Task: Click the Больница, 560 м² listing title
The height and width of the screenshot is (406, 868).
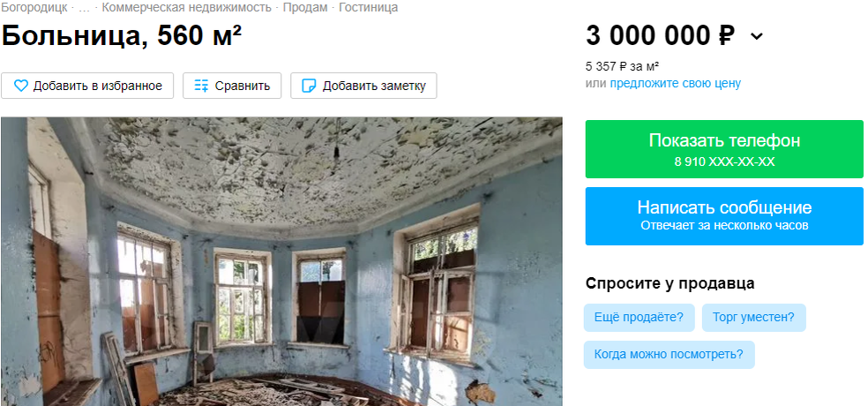Action: 121,36
